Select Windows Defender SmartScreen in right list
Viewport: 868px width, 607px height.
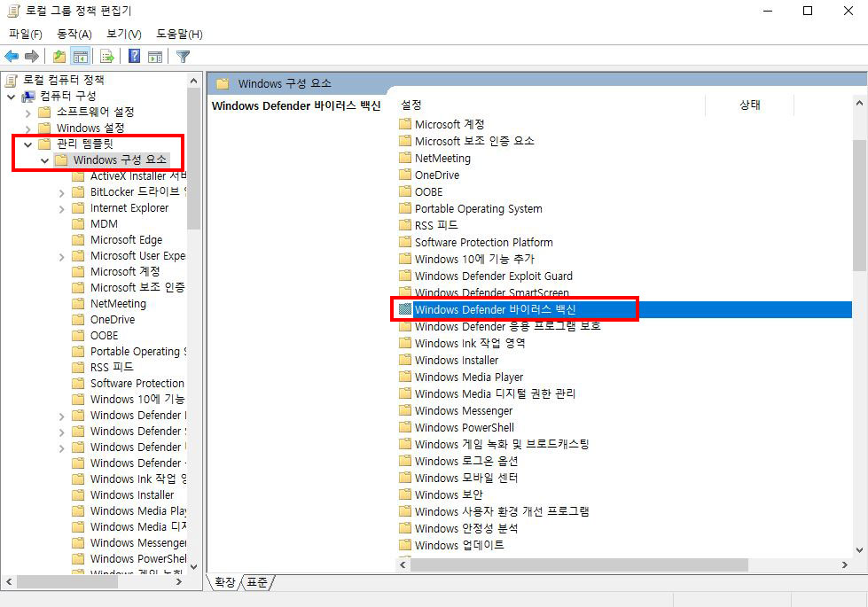[x=491, y=292]
